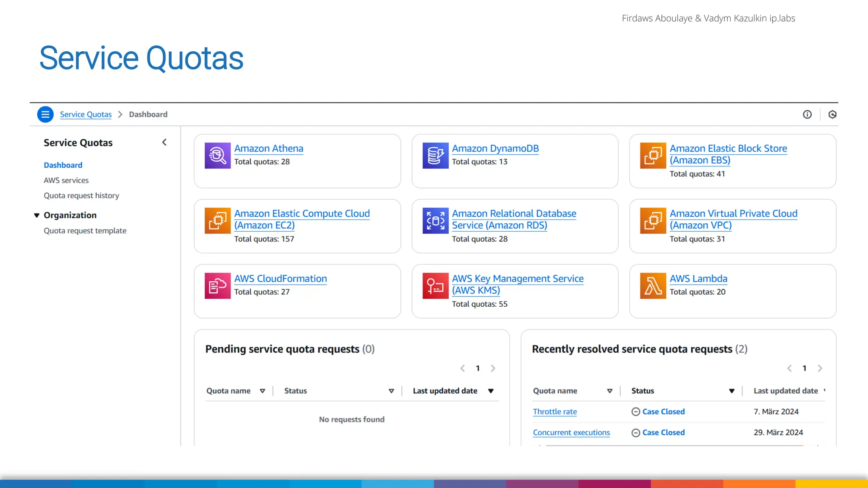Click the hexagon clock icon at the top right
This screenshot has width=868, height=488.
pos(832,114)
